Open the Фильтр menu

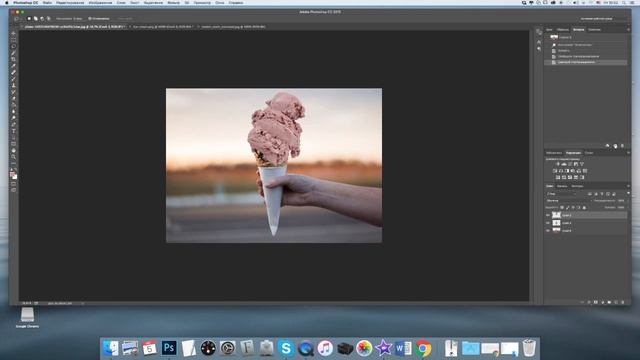click(173, 2)
